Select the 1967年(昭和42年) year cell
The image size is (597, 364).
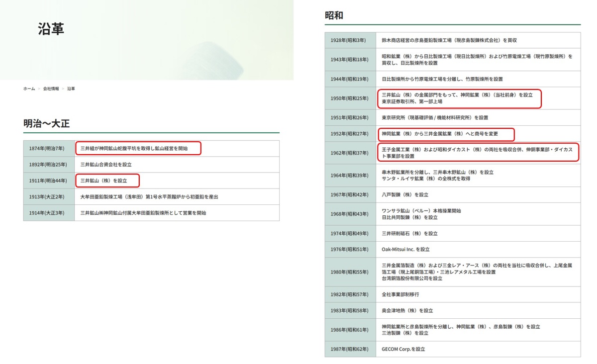[x=350, y=195]
